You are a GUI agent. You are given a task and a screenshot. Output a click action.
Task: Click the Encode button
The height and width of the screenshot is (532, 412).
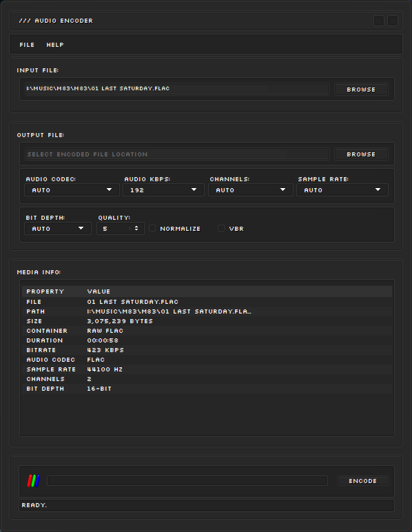[x=363, y=481]
